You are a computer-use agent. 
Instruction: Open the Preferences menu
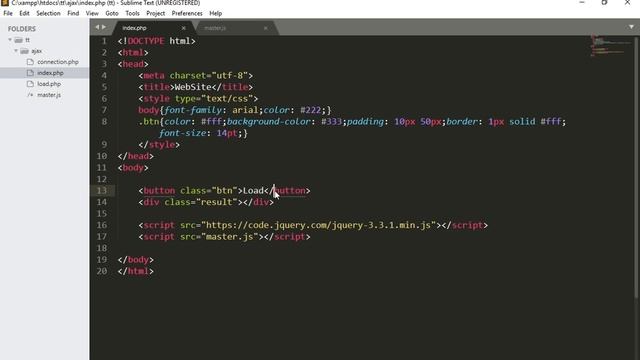[x=187, y=13]
